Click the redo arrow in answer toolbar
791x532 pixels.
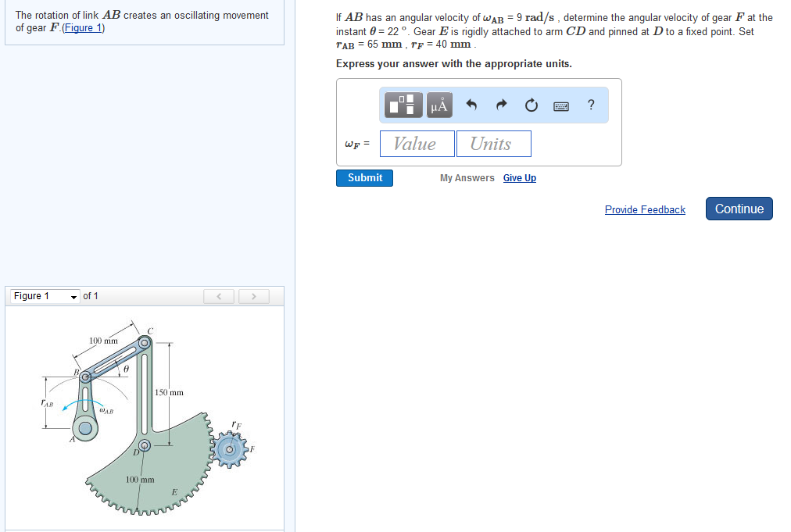(500, 104)
